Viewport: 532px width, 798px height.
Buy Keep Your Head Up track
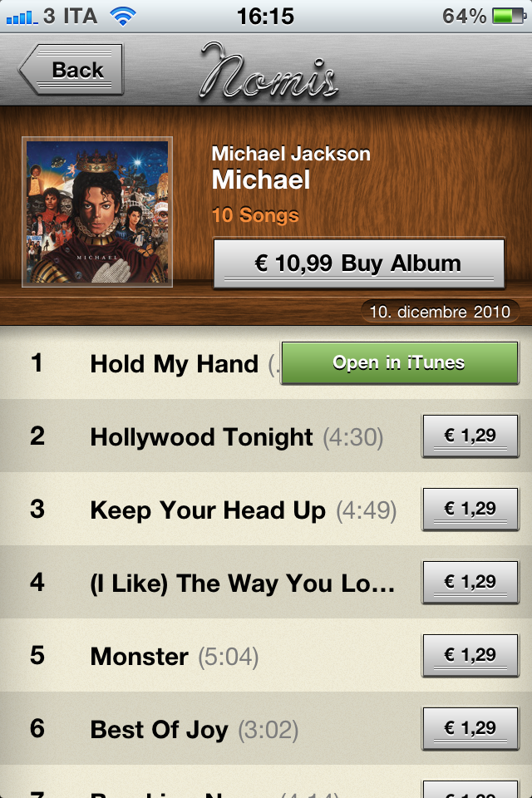[x=470, y=509]
